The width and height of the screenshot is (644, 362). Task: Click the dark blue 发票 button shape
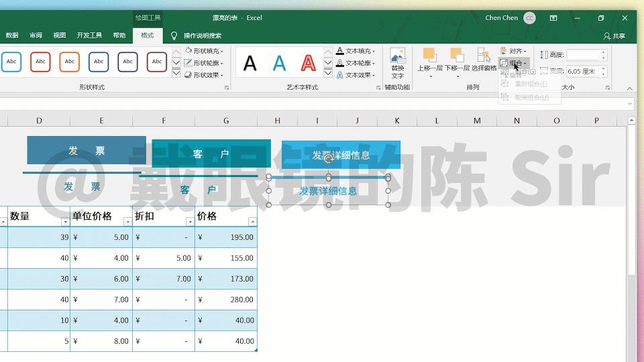[x=87, y=150]
